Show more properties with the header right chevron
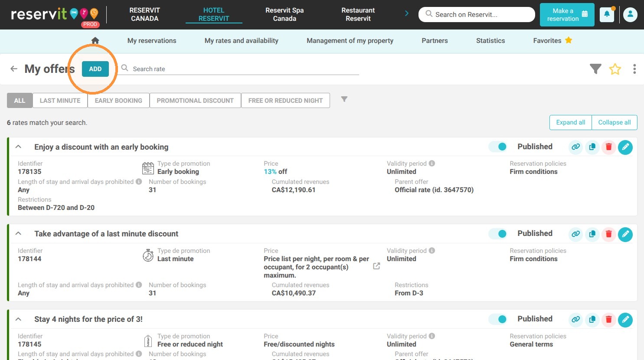Screen dimensions: 644x360 pyautogui.click(x=406, y=14)
